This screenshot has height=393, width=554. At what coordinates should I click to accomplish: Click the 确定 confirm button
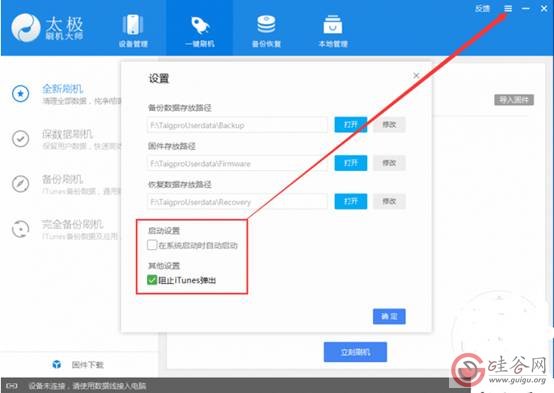tap(389, 316)
